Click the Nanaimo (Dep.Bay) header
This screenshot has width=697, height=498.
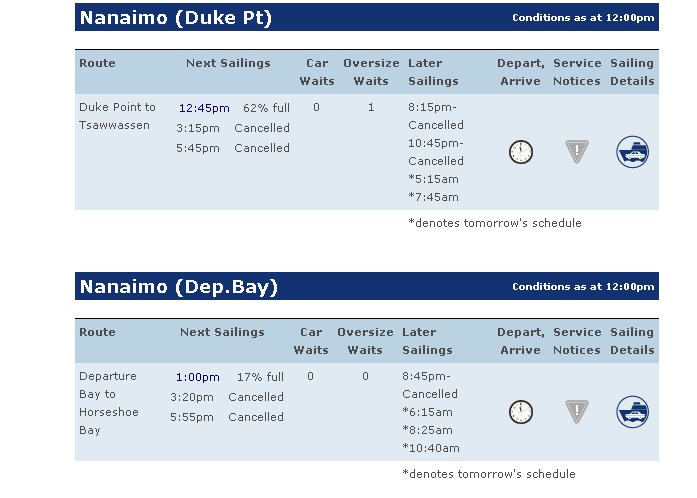pos(179,287)
